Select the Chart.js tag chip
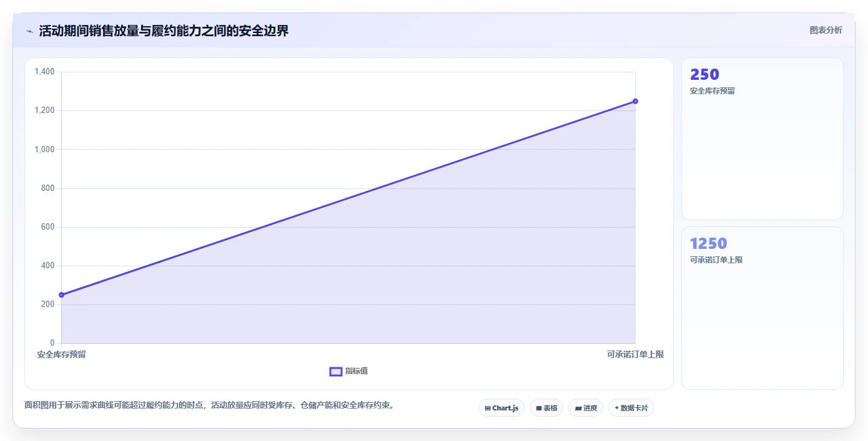 click(501, 408)
